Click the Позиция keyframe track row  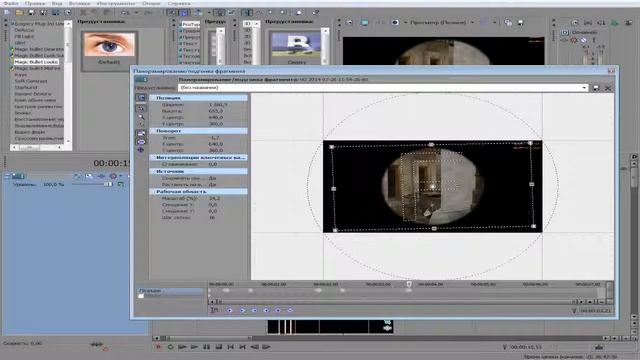(170, 291)
